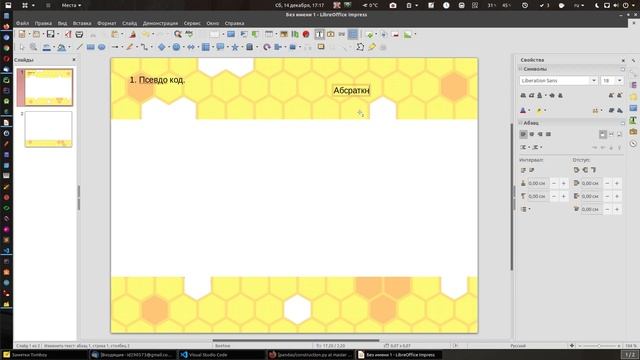Toggle Bold in Properties sidebar

523,96
